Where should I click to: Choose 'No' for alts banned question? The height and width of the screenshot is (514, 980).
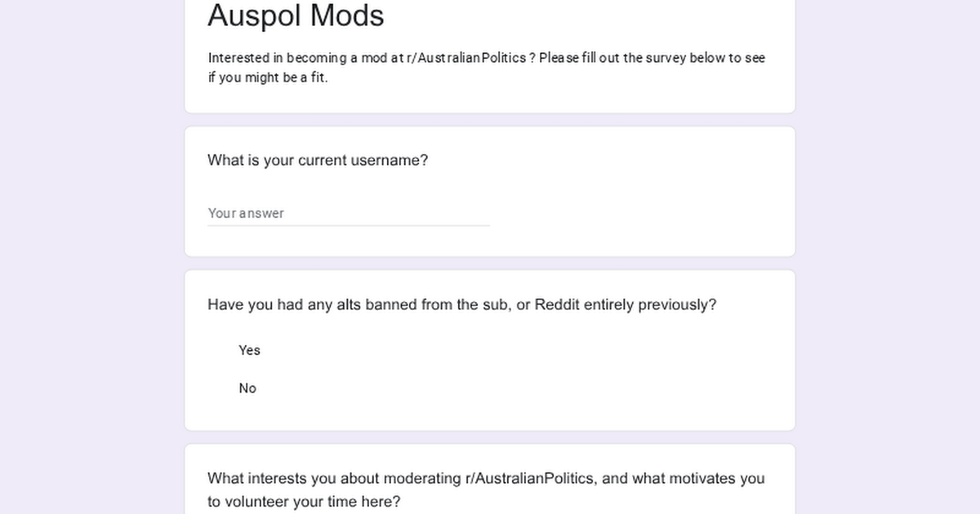(247, 388)
